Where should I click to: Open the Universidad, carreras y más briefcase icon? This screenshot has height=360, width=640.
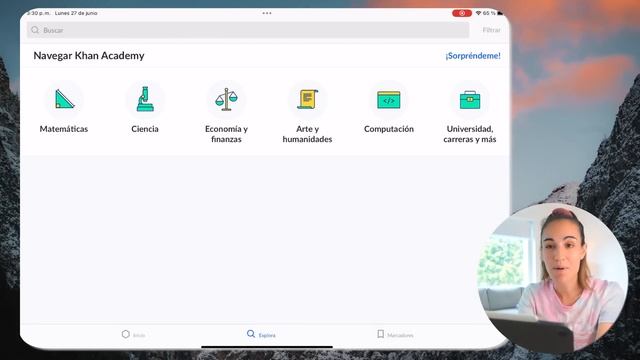pos(470,100)
